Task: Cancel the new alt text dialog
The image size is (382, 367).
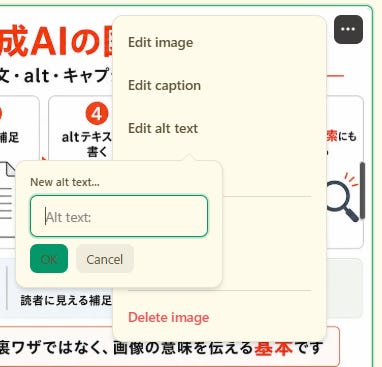Action: (105, 259)
